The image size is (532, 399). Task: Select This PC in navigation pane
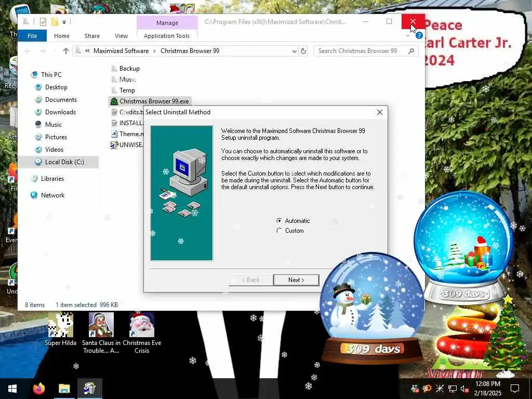tap(51, 75)
